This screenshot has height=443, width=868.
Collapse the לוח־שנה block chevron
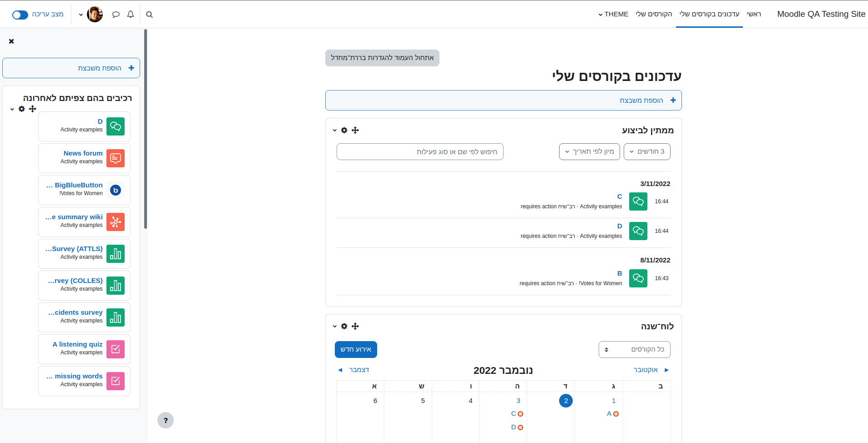click(x=335, y=327)
